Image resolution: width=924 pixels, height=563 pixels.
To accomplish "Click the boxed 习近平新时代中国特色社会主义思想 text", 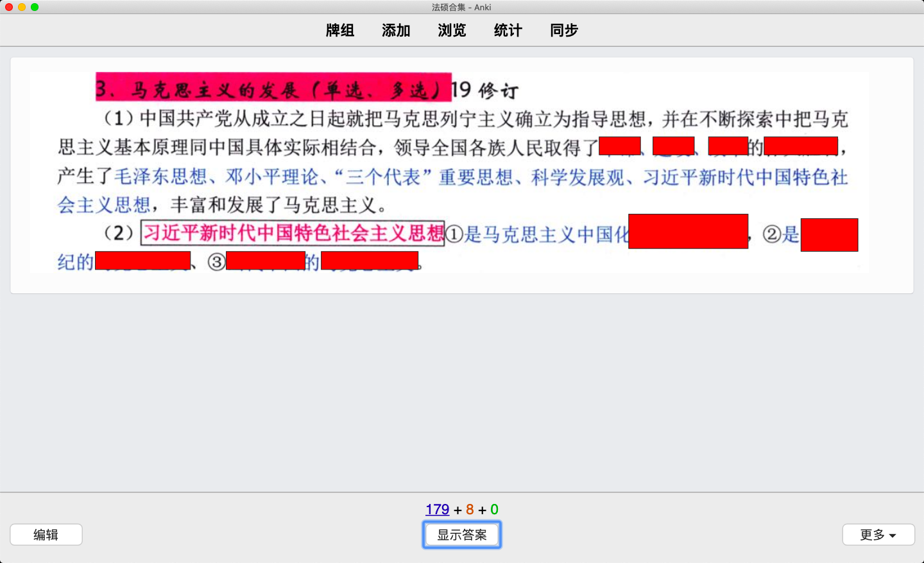I will (x=293, y=233).
